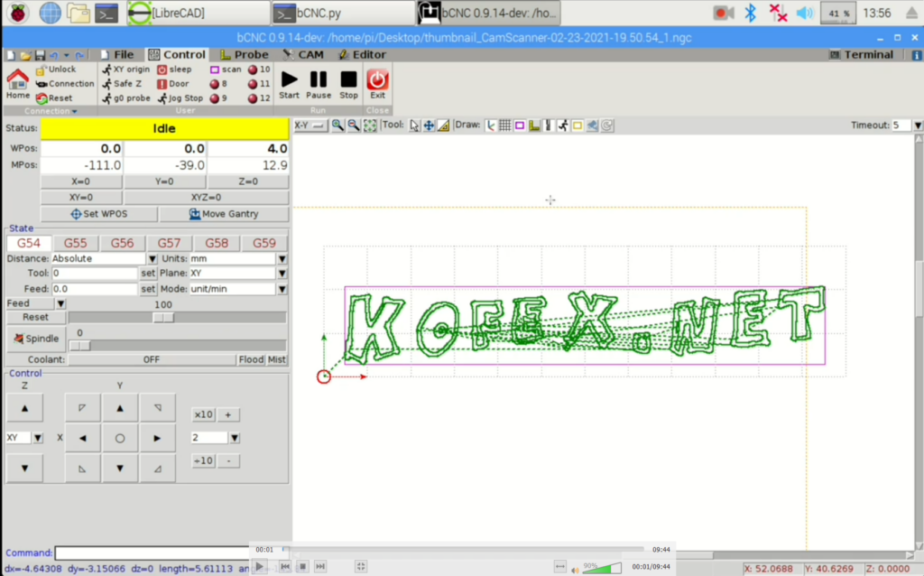Toggle margins rectangle display
The width and height of the screenshot is (924, 576).
tap(519, 125)
